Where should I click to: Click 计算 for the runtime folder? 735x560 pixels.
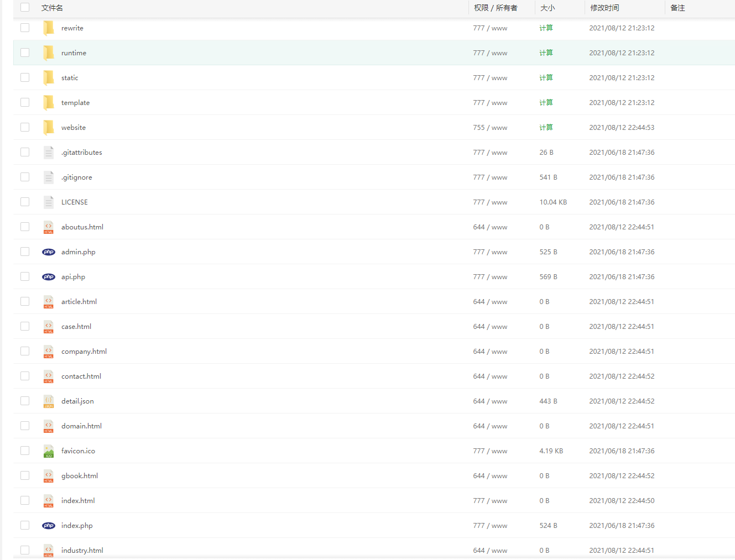click(546, 53)
